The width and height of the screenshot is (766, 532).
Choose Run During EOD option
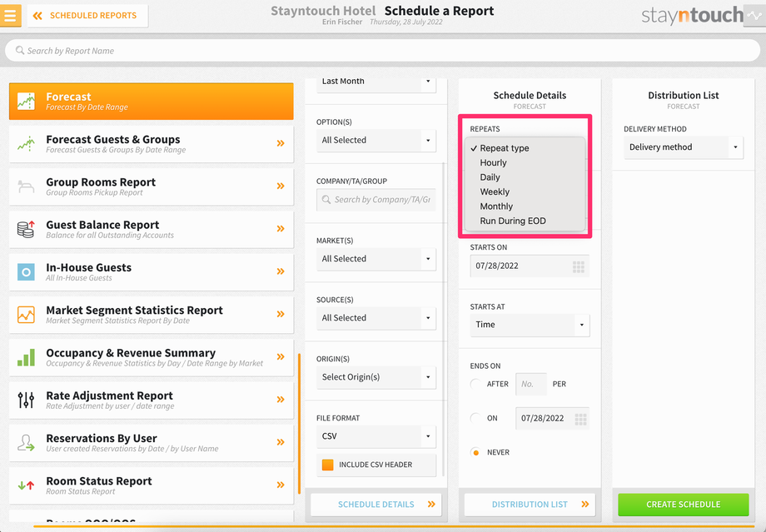pyautogui.click(x=525, y=221)
